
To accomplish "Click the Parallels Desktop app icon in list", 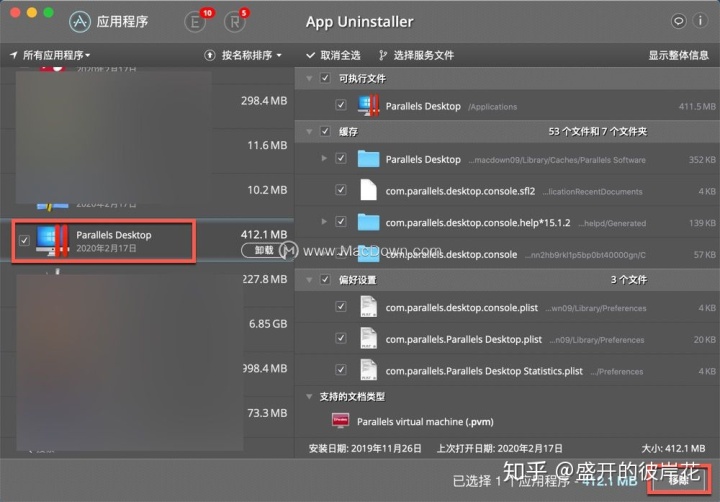I will 52,241.
